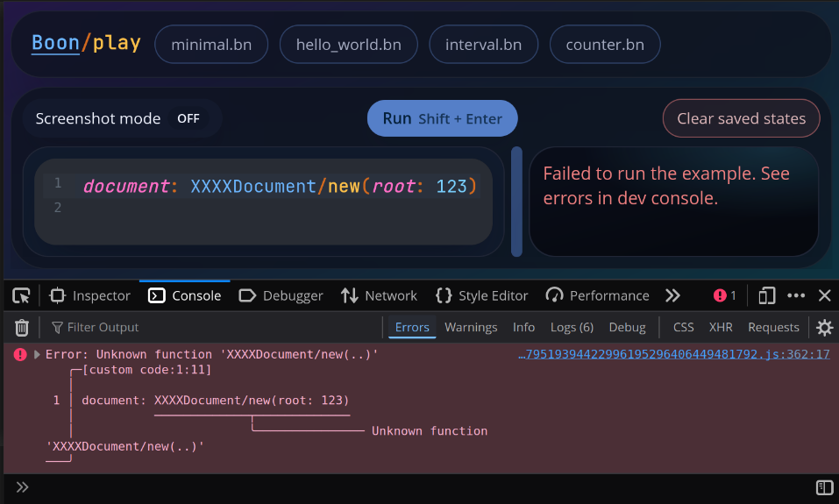Open devtools three-dot options menu

(796, 295)
